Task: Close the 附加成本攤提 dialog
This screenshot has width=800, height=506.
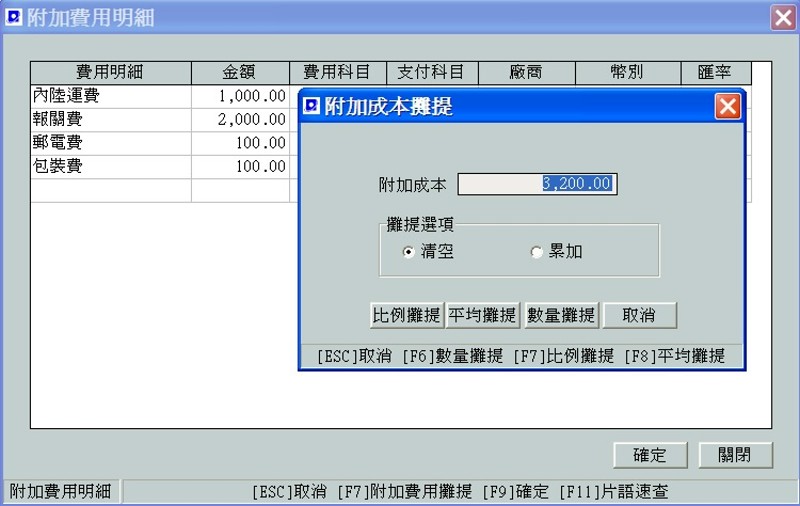Action: 728,107
